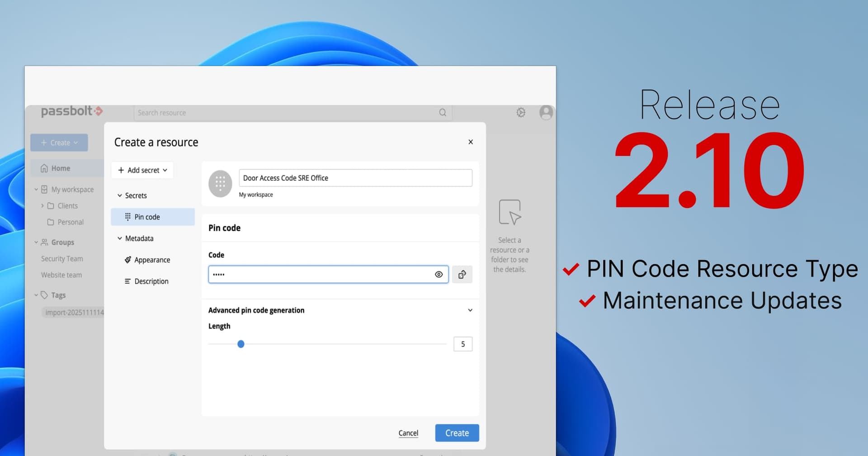Collapse the Metadata section
This screenshot has width=868, height=456.
tap(120, 238)
